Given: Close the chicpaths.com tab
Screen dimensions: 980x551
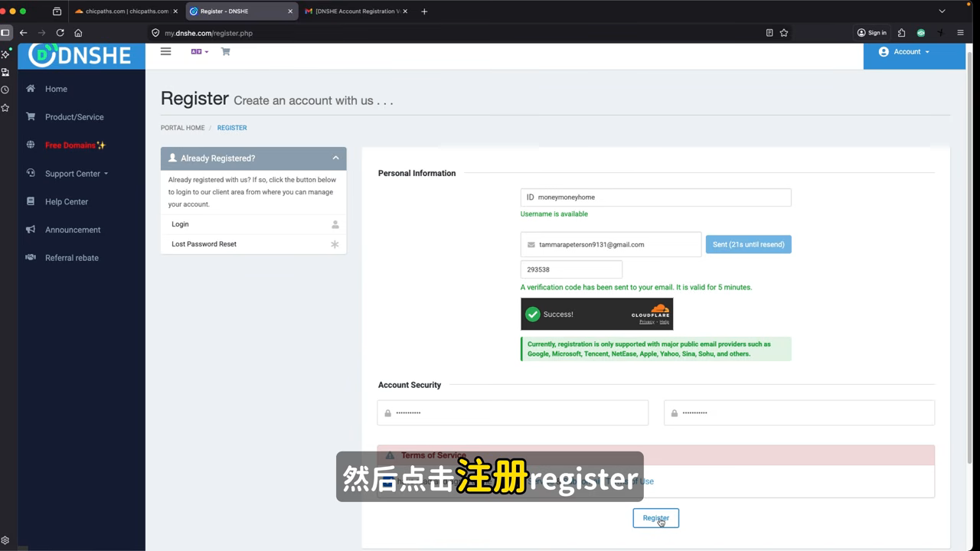Looking at the screenshot, I should point(175,11).
